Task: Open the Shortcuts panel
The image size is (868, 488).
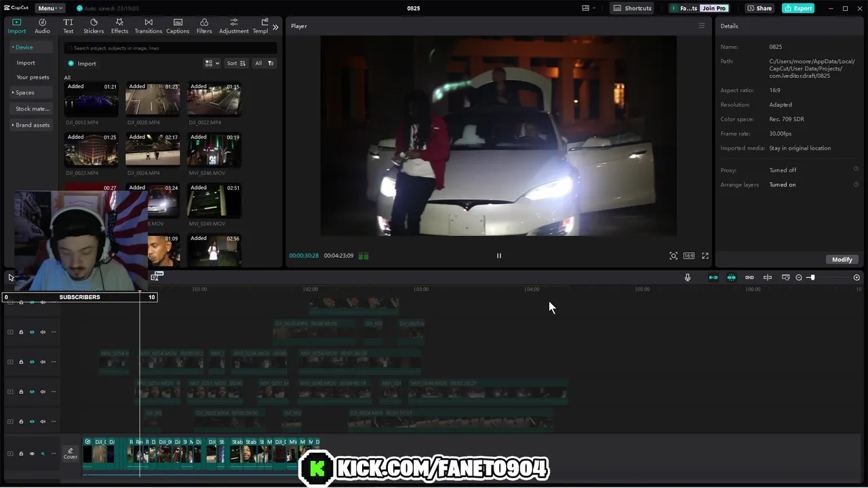Action: (633, 8)
